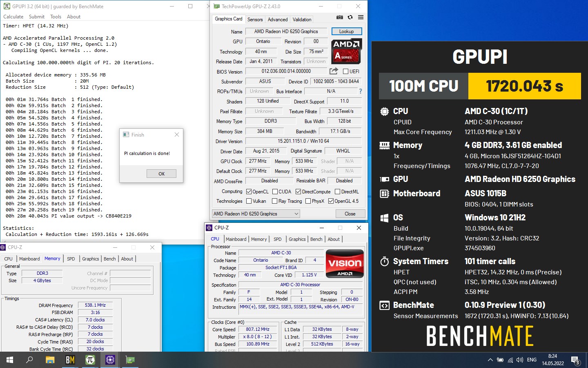This screenshot has height=368, width=588.
Task: Click the 1720.043 s result text
Action: [525, 86]
